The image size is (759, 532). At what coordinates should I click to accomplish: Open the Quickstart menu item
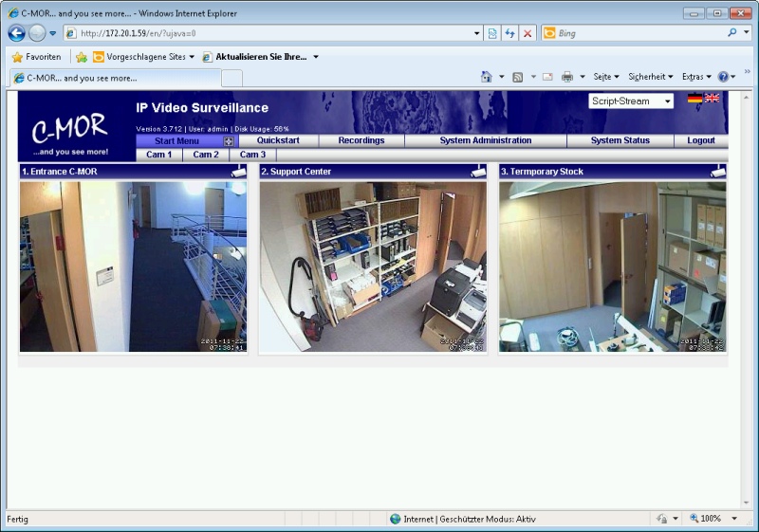[x=278, y=140]
